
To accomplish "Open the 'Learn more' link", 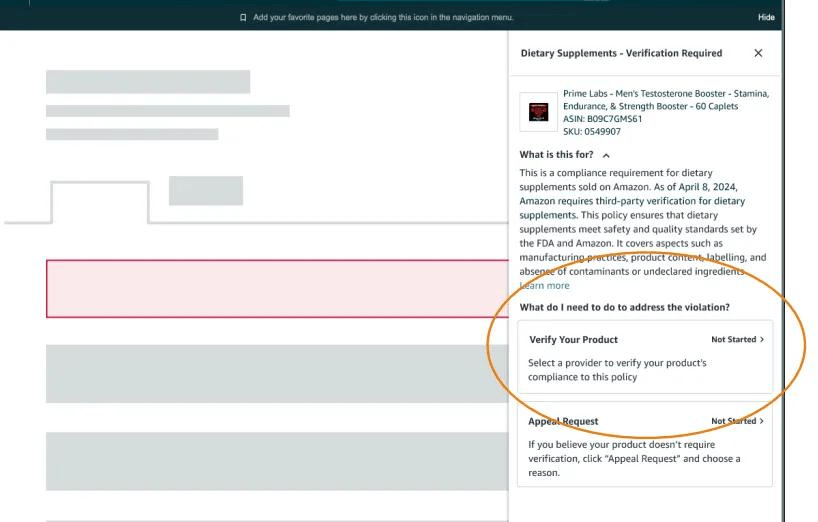I will [547, 286].
